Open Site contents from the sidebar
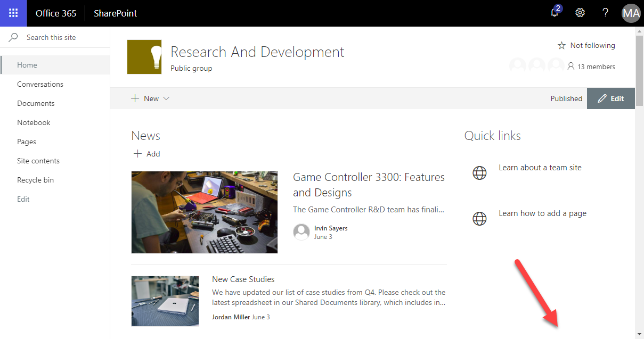This screenshot has width=644, height=339. point(38,161)
